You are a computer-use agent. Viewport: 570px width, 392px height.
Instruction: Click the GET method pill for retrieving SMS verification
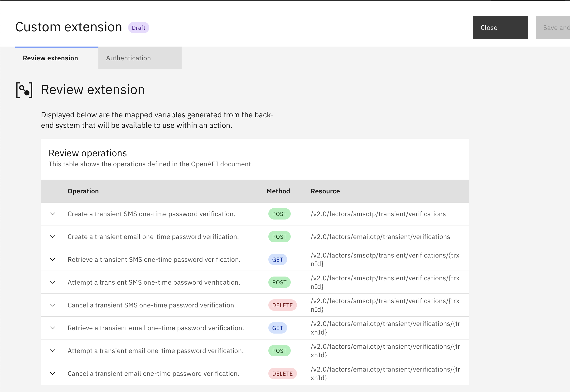coord(277,259)
